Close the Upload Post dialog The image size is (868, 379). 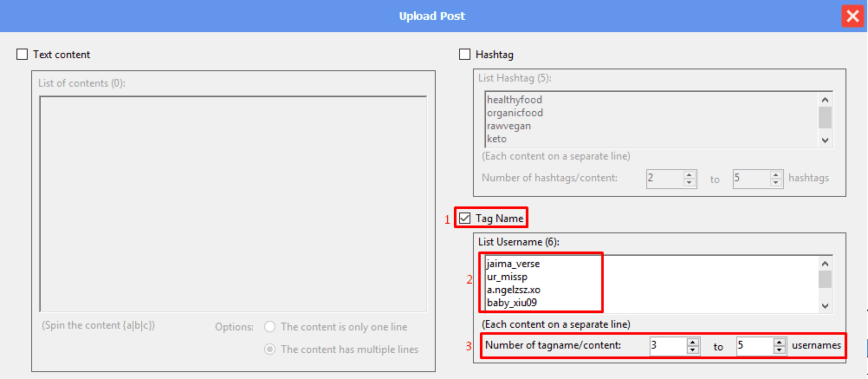[x=852, y=16]
